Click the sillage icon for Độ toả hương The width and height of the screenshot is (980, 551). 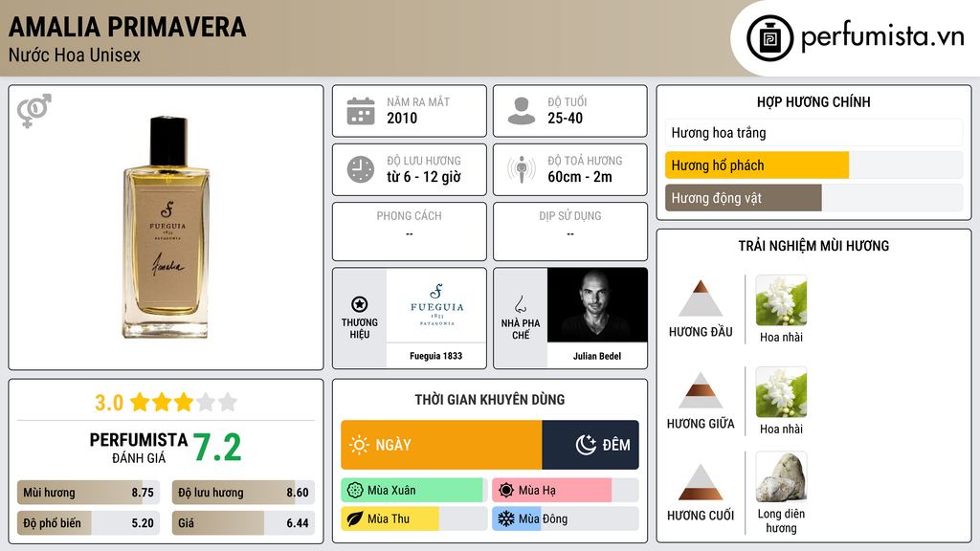[522, 169]
